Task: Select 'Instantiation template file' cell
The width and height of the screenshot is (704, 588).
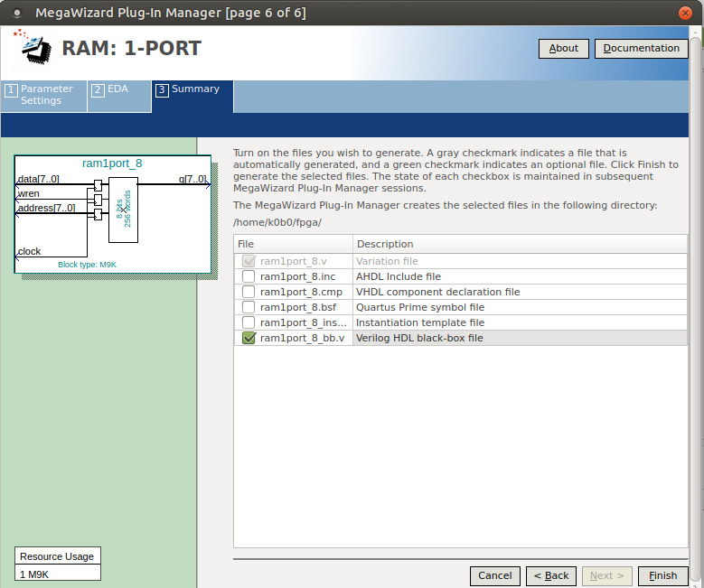Action: 520,322
